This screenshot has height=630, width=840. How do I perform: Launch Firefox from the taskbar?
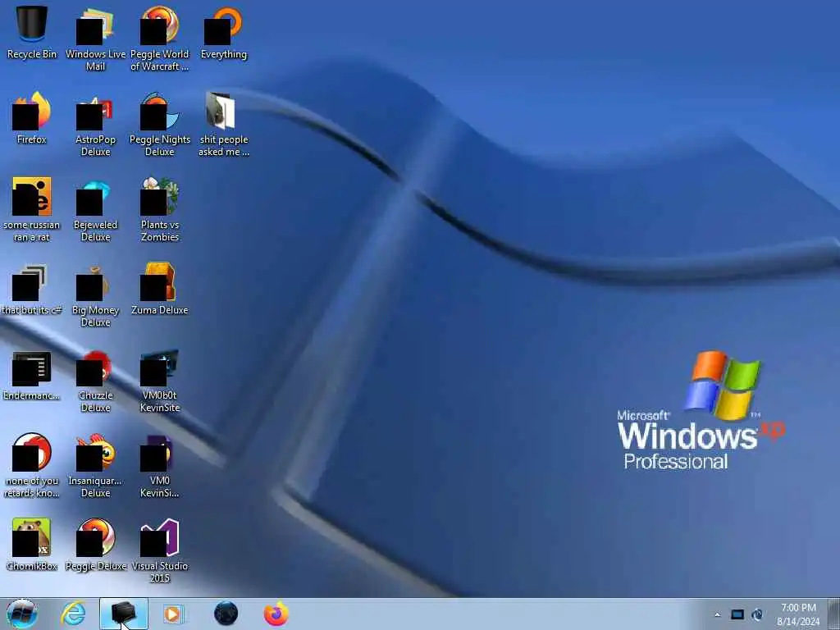pyautogui.click(x=276, y=614)
